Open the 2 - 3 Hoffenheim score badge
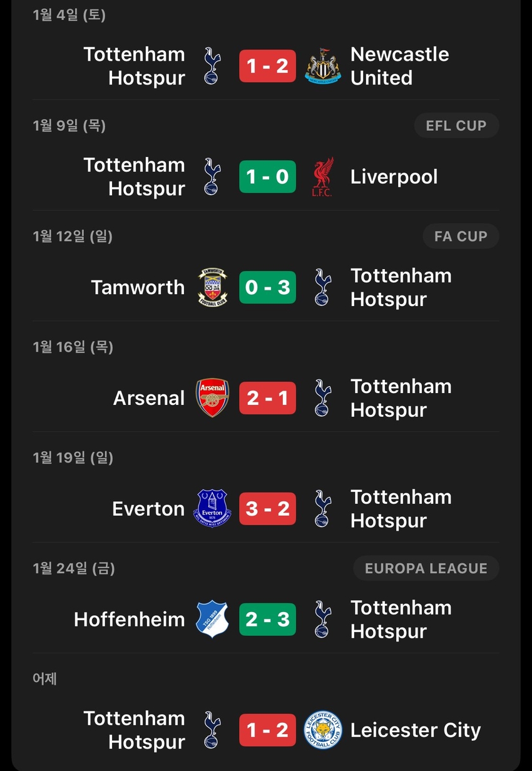Viewport: 532px width, 771px height. point(267,620)
